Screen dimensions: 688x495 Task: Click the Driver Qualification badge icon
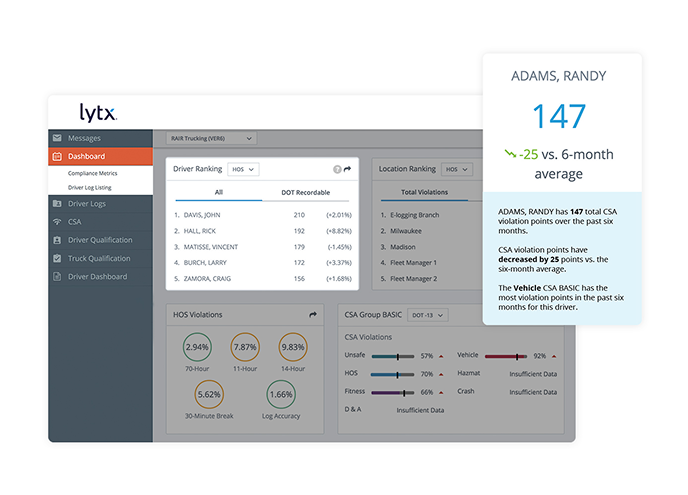[x=57, y=240]
